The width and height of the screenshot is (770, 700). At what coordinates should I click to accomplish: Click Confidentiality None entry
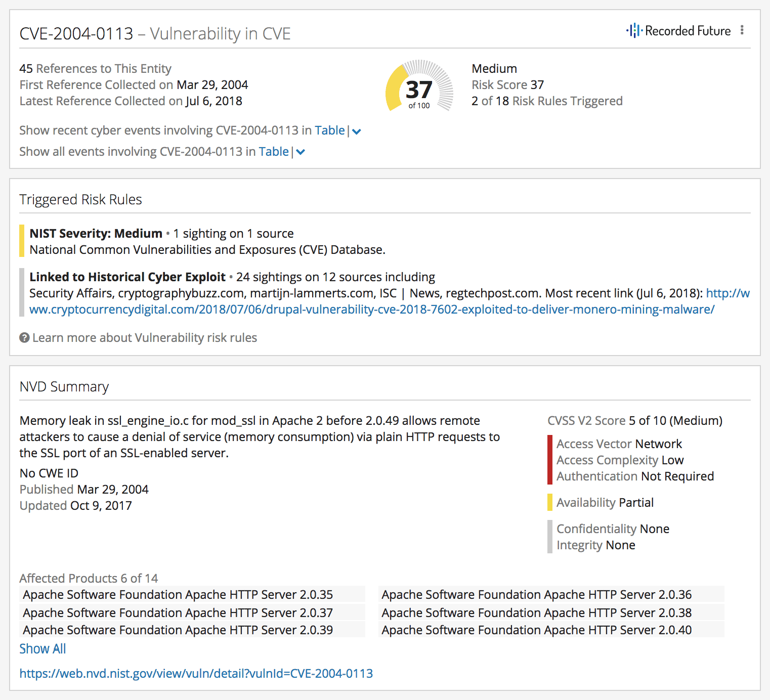[x=613, y=529]
